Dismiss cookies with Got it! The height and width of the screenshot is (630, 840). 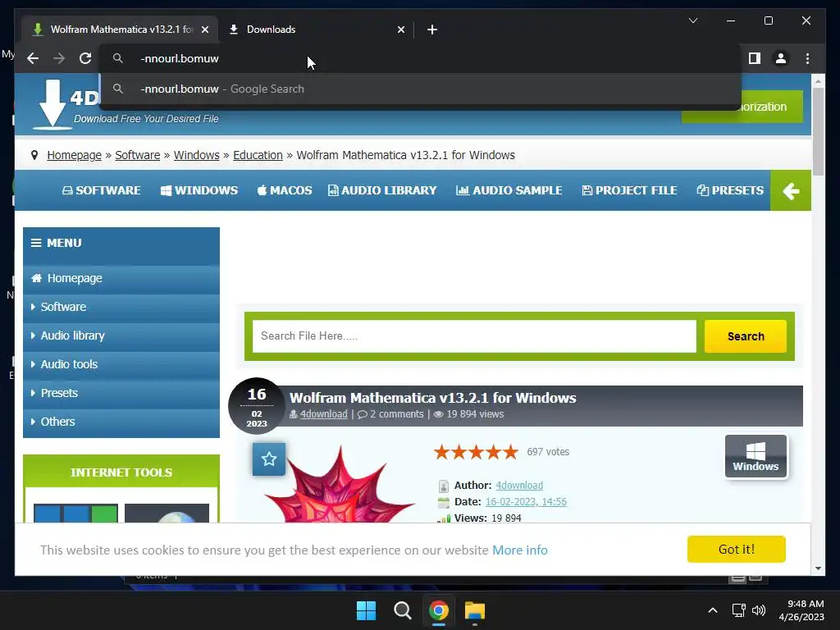(x=736, y=550)
